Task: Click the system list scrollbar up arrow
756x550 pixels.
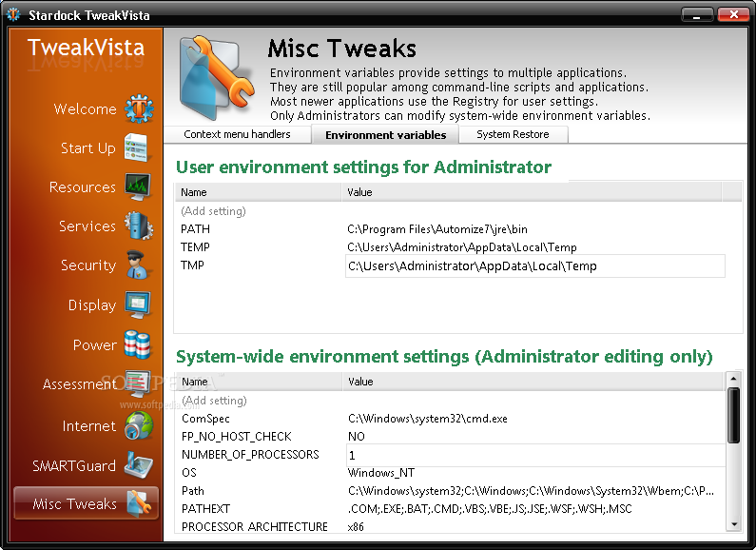Action: coord(733,379)
